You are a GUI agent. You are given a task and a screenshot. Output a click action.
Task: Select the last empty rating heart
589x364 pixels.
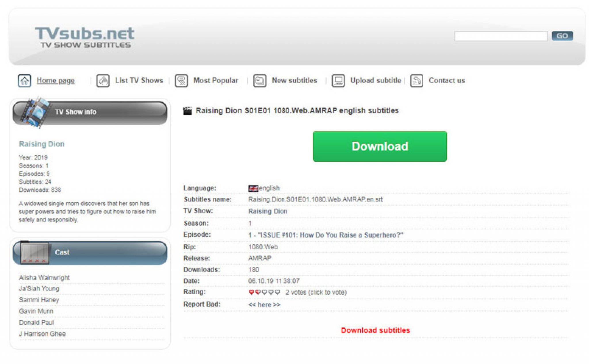coord(277,292)
